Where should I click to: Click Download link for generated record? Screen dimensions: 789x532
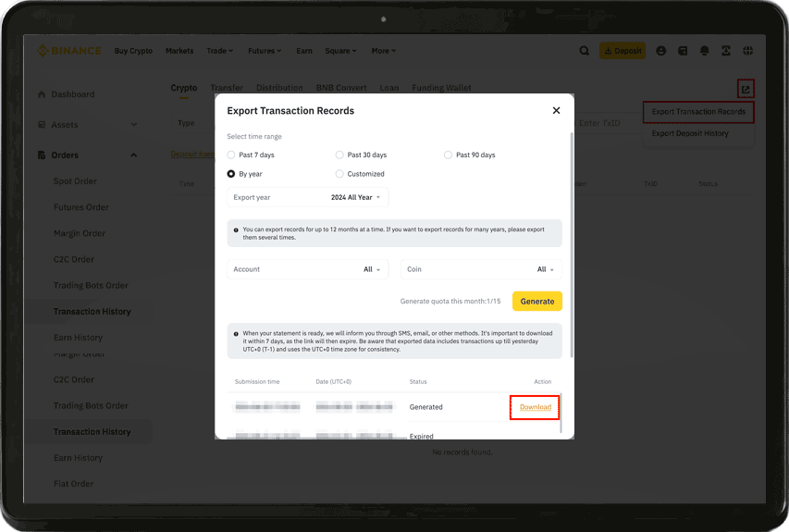[x=535, y=407]
